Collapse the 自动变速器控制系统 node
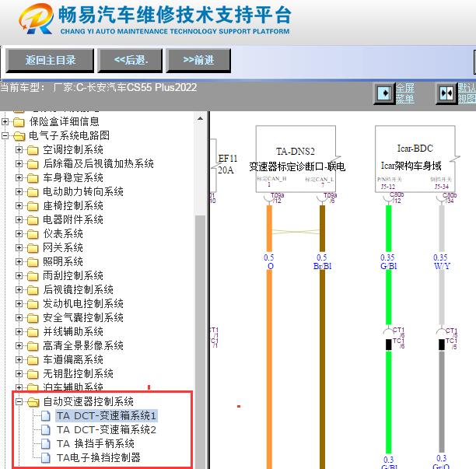 (19, 401)
